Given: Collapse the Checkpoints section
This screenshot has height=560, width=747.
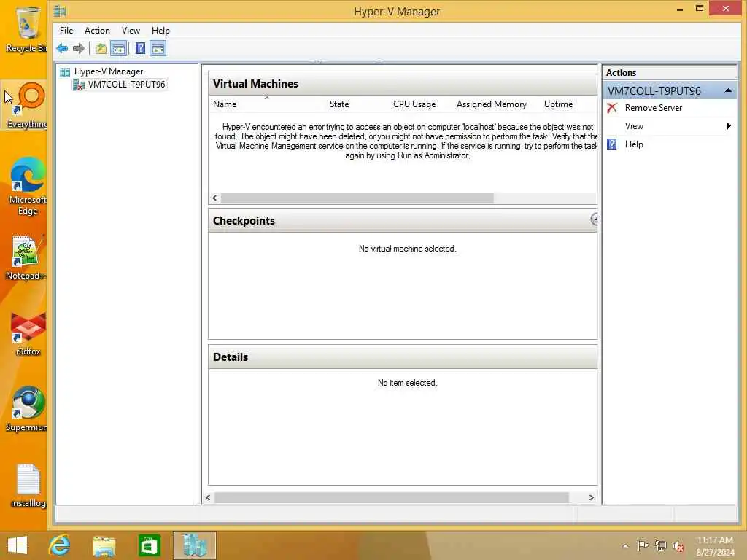Looking at the screenshot, I should [x=594, y=219].
